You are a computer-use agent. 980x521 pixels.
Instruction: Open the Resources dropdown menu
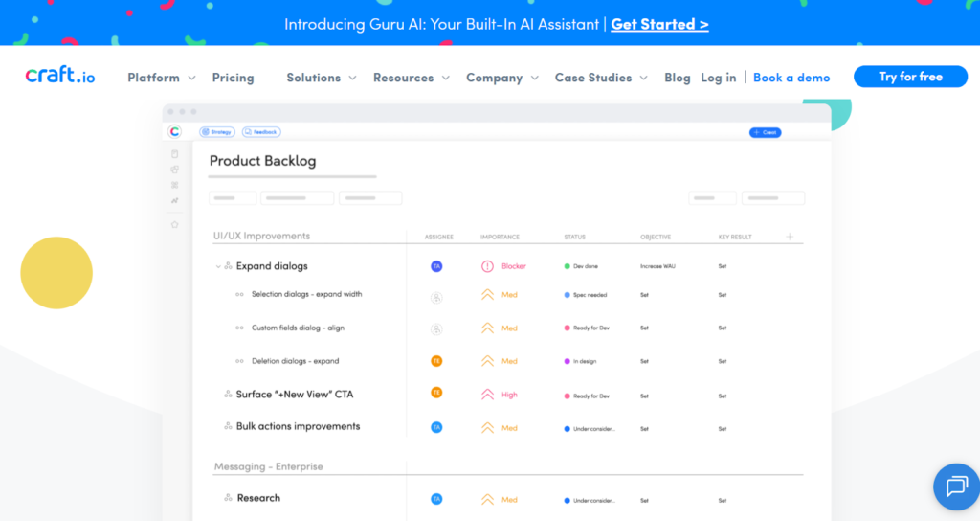coord(411,78)
